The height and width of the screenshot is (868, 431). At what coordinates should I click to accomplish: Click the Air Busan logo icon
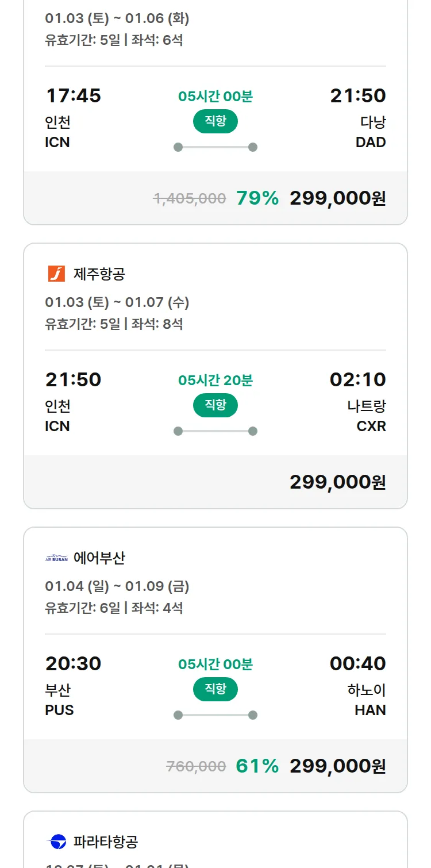click(x=56, y=558)
